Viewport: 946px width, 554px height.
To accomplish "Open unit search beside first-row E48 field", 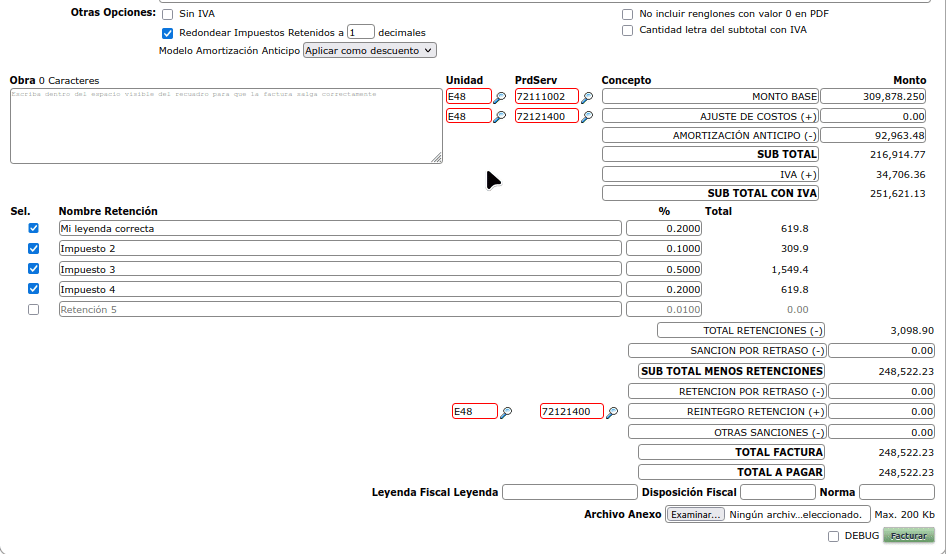I will tap(500, 97).
